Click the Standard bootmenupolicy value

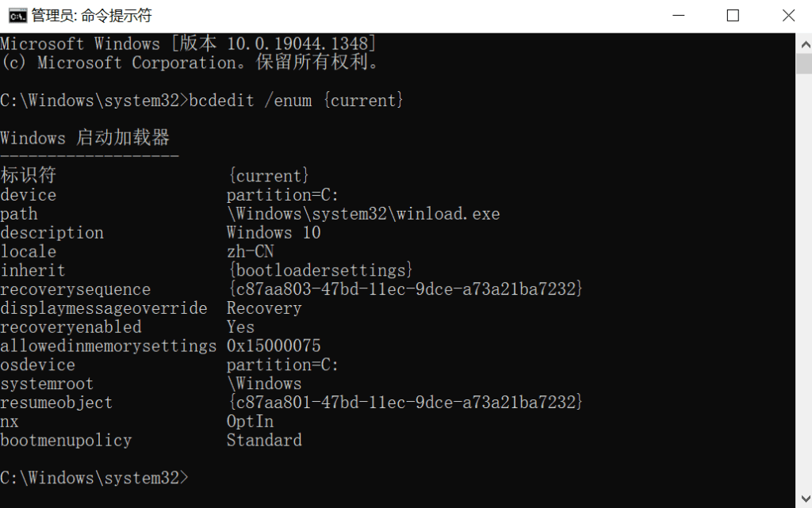[x=264, y=441]
